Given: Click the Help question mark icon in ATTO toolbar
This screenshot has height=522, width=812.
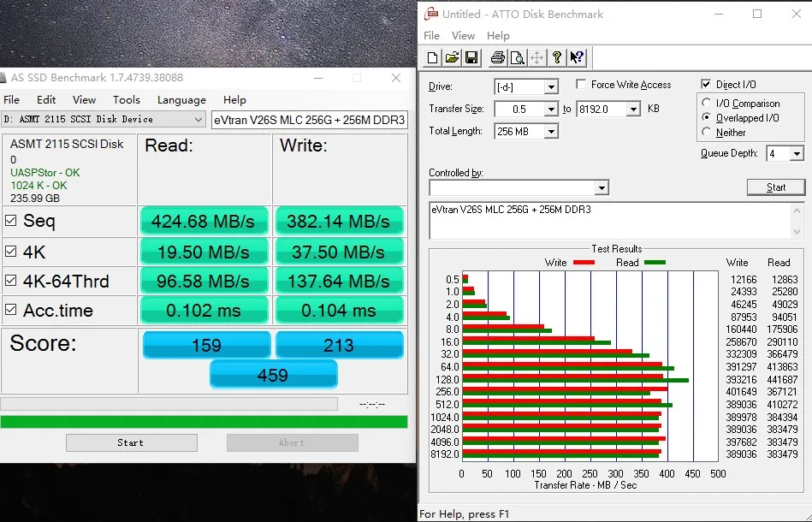Looking at the screenshot, I should click(557, 57).
